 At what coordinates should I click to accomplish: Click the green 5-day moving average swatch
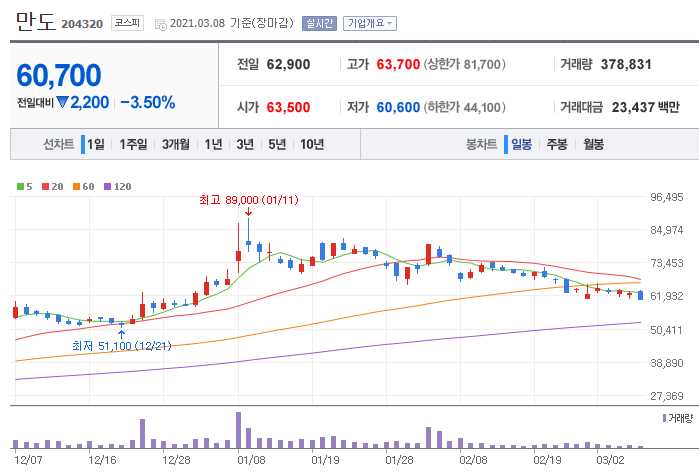(x=20, y=186)
